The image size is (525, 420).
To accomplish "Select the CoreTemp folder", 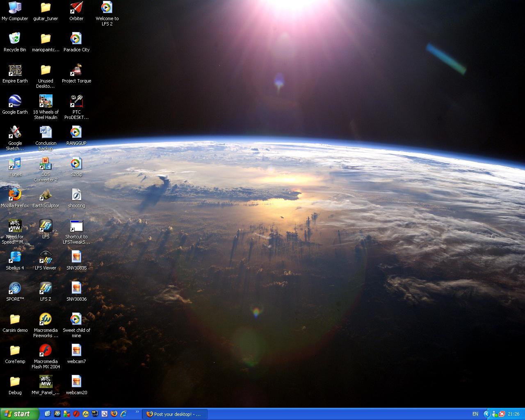I will coord(15,354).
